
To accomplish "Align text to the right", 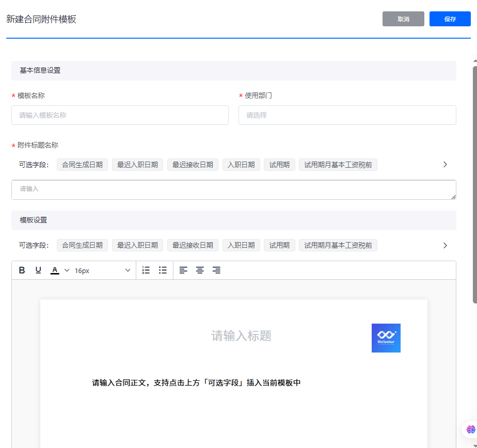I will pyautogui.click(x=217, y=270).
